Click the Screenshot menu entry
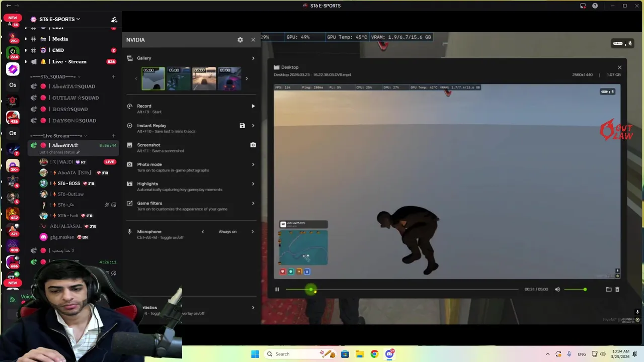 point(191,147)
